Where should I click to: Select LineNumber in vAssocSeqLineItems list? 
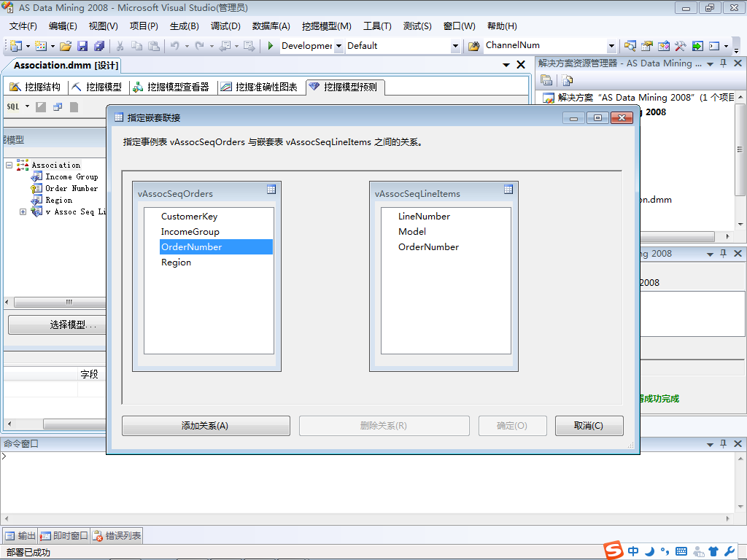pyautogui.click(x=424, y=216)
